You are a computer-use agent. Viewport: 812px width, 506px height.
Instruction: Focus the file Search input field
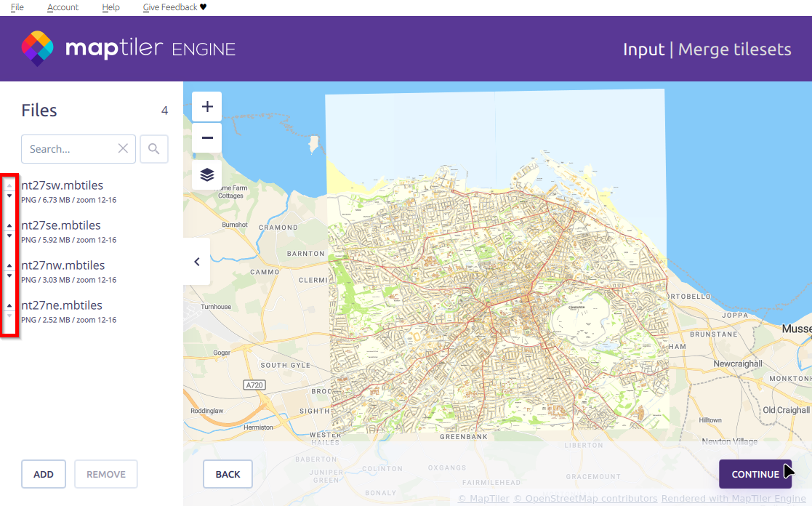point(69,149)
